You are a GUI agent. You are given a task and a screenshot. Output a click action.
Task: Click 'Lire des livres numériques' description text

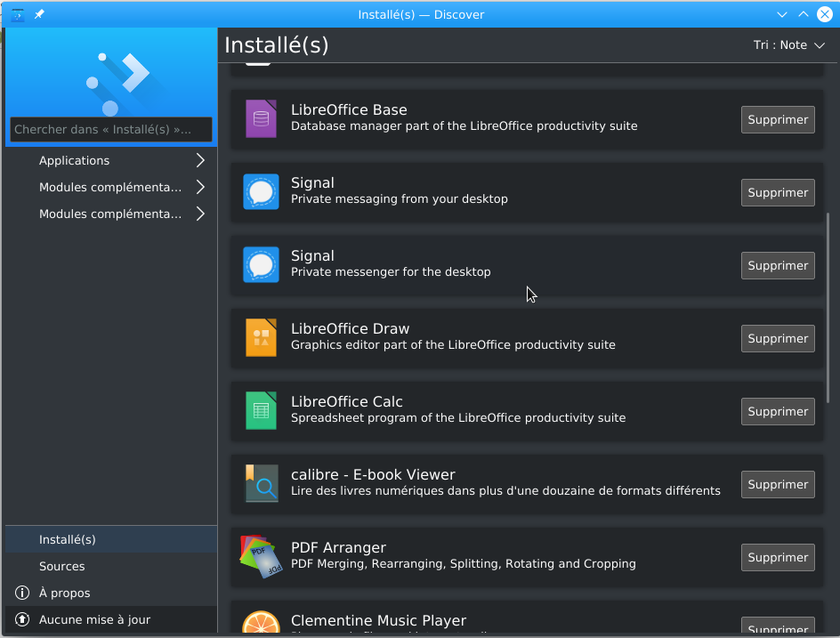505,490
